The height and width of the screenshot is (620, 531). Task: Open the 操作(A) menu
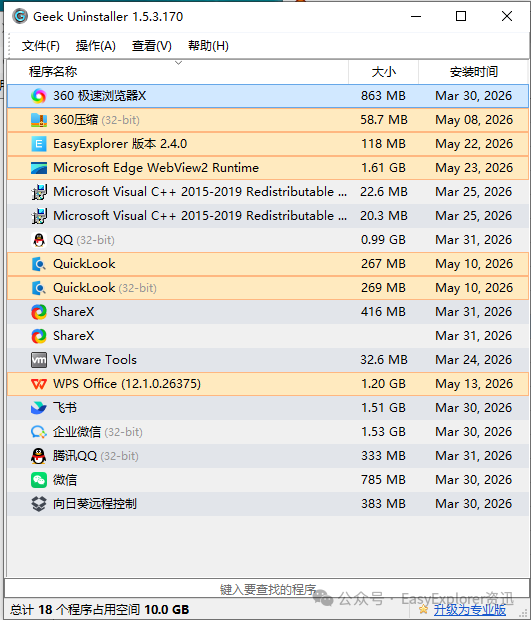point(96,46)
